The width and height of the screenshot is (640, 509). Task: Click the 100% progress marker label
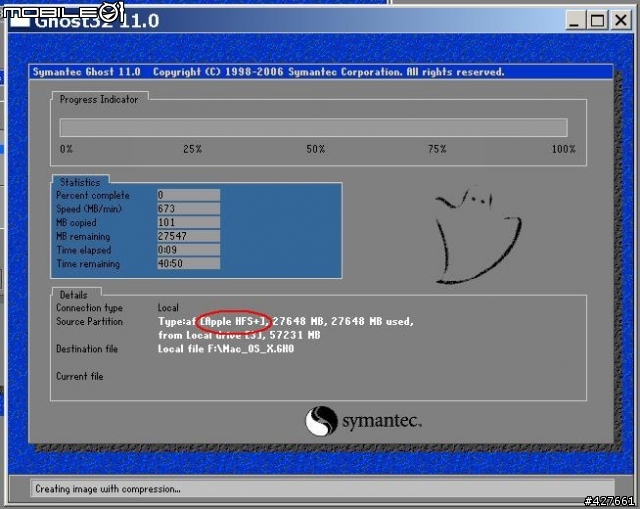[x=563, y=149]
